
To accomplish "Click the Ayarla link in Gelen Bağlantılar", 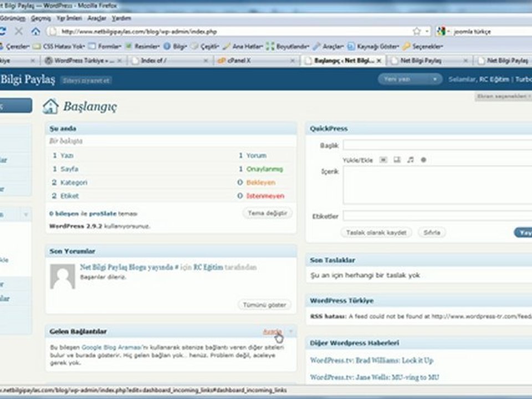I will tap(273, 331).
